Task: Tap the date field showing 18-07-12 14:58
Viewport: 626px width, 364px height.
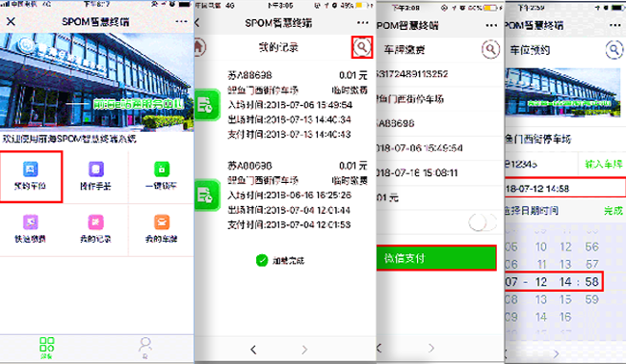Action: 565,189
